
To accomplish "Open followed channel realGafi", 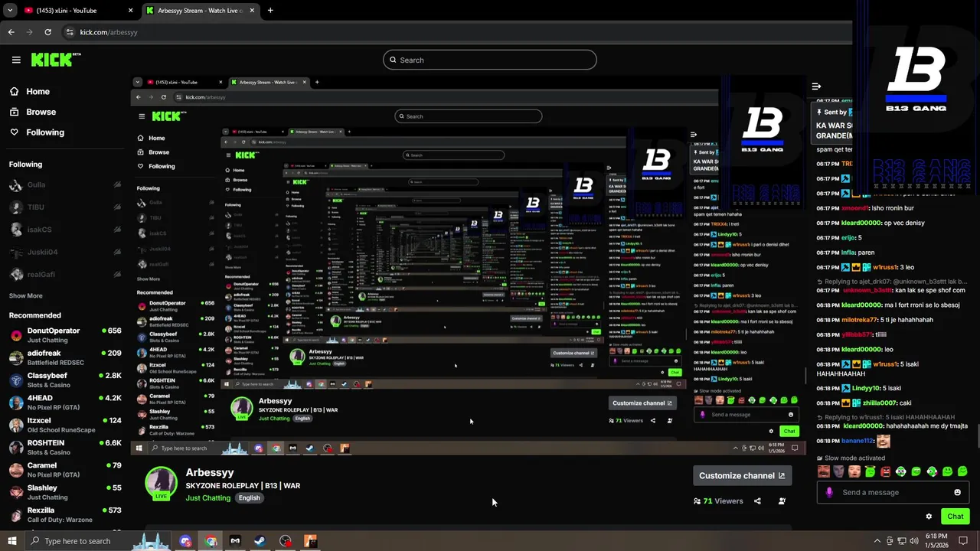I will (x=65, y=274).
